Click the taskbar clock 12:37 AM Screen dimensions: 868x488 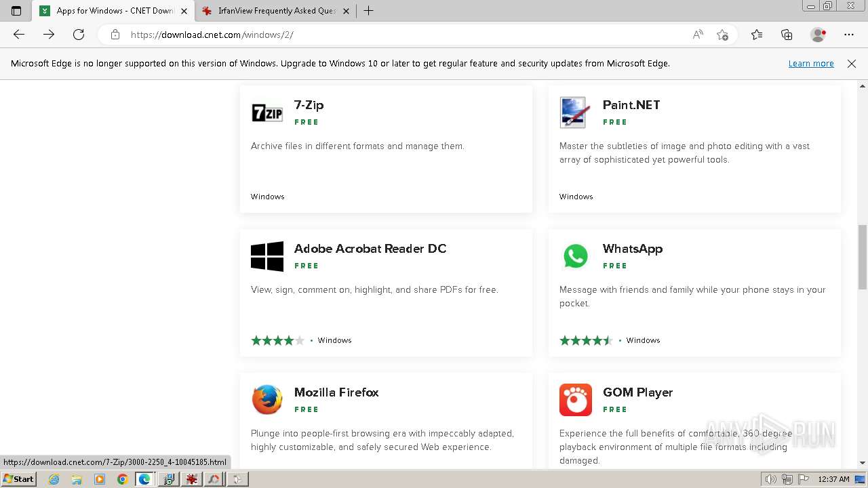pos(833,479)
